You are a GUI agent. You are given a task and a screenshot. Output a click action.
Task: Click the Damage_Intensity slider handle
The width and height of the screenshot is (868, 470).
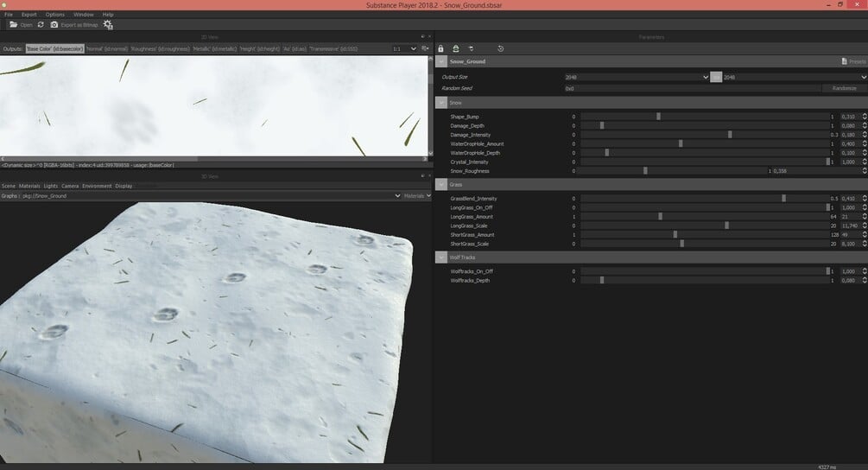point(730,135)
